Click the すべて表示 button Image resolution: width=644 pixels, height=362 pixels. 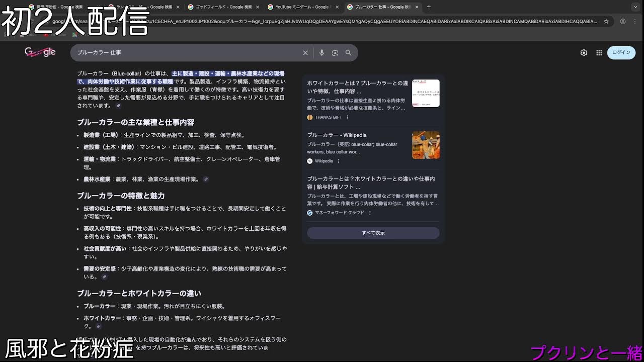click(x=373, y=233)
